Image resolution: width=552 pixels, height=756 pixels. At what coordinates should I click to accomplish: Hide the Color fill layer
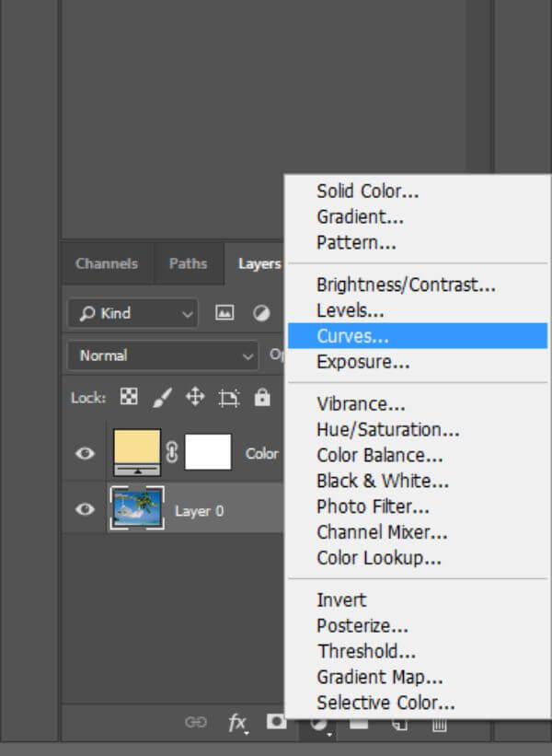coord(85,453)
